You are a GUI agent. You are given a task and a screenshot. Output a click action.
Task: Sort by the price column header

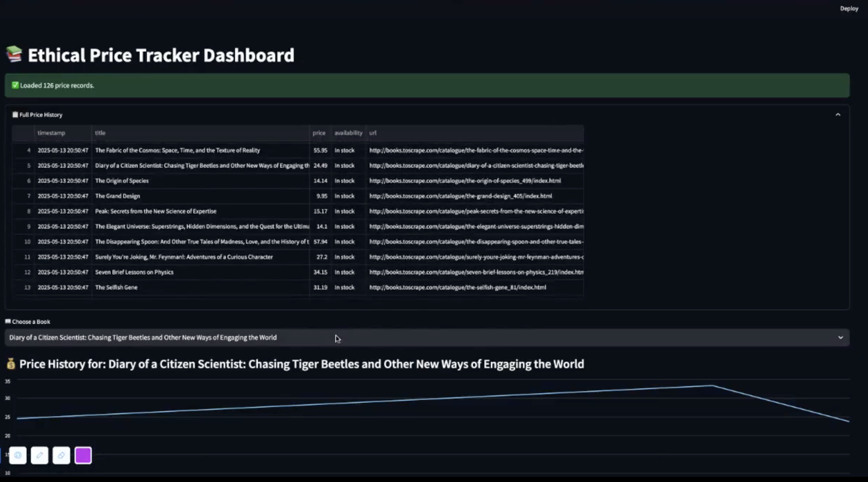click(320, 133)
